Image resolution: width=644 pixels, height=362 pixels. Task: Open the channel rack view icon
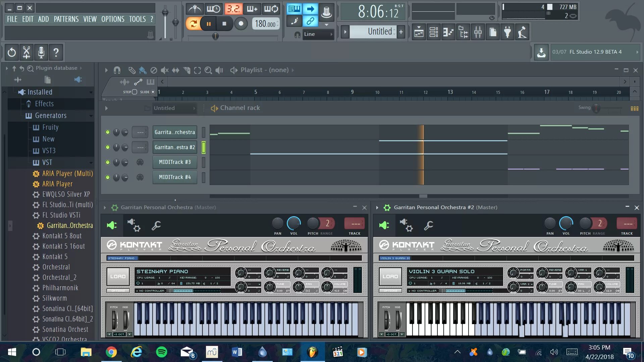click(x=434, y=32)
